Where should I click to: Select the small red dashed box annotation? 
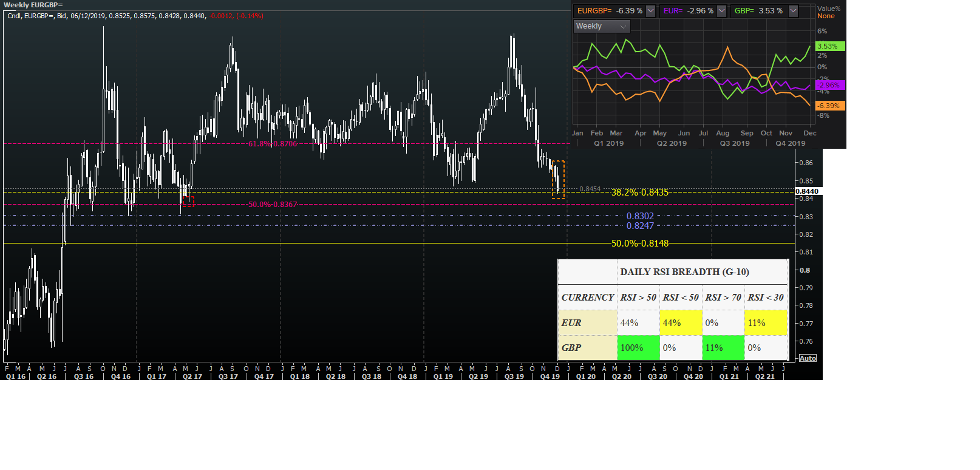[x=188, y=202]
